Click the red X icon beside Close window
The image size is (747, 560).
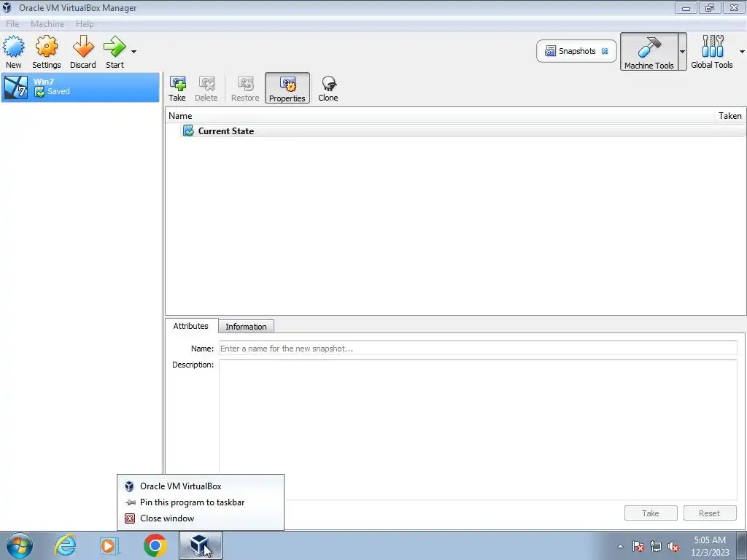coord(130,518)
